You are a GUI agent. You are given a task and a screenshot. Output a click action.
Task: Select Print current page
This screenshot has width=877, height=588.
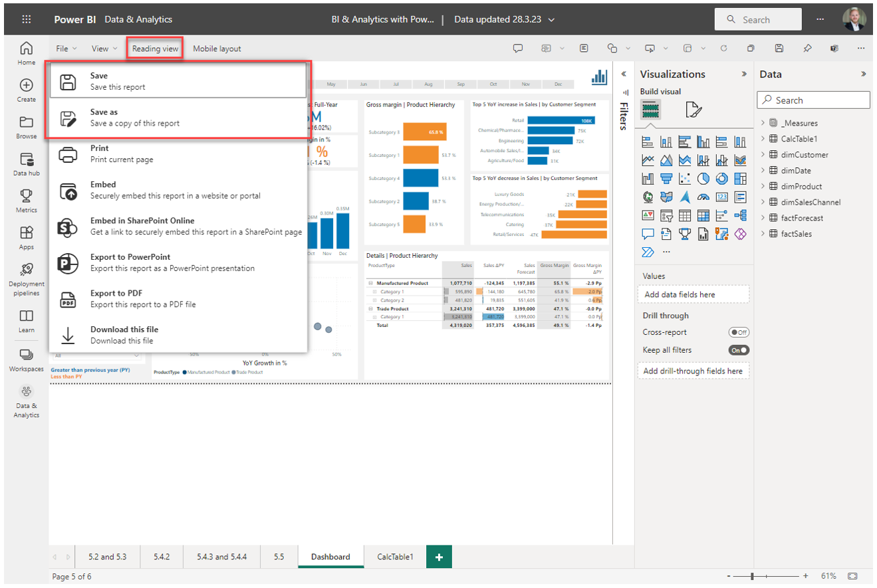coord(178,153)
